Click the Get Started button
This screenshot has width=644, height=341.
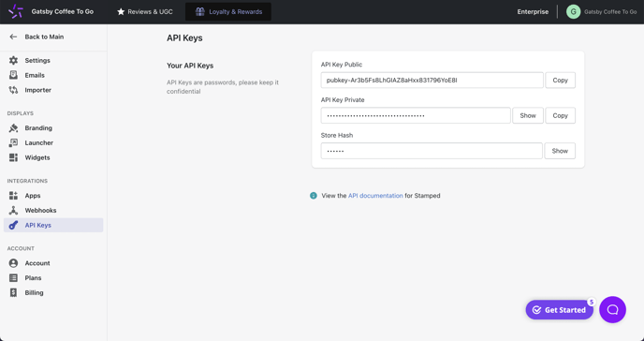click(560, 310)
